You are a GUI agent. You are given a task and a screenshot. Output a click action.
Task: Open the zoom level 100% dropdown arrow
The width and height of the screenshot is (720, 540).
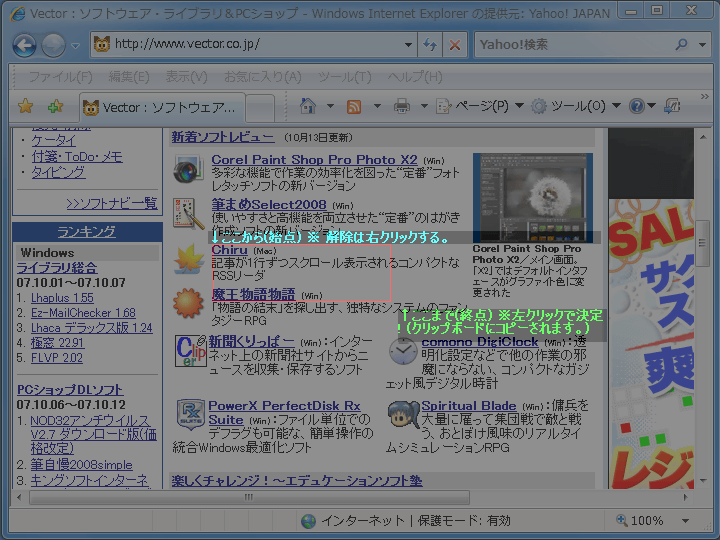coord(685,521)
